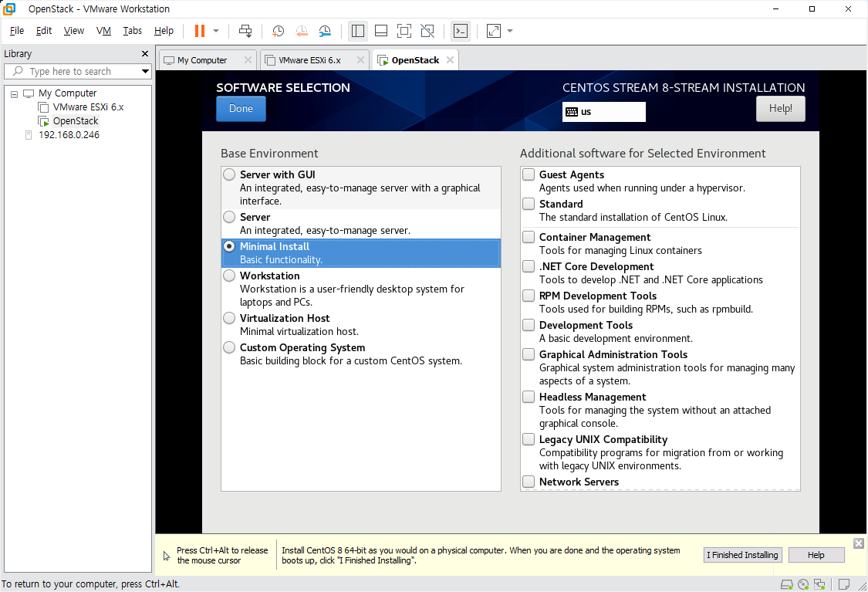
Task: Click CD/DVD drive status bar icon
Action: 803,584
